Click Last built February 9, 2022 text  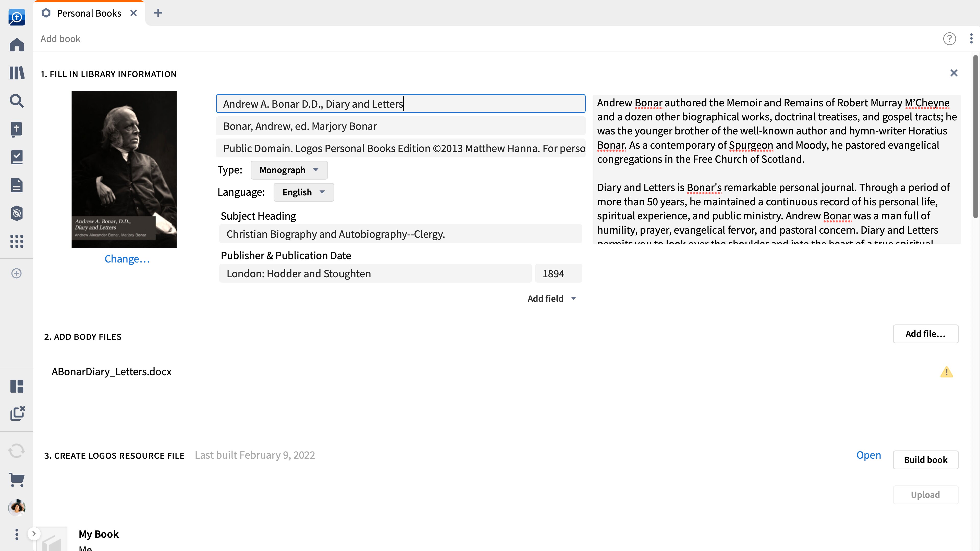click(x=255, y=455)
